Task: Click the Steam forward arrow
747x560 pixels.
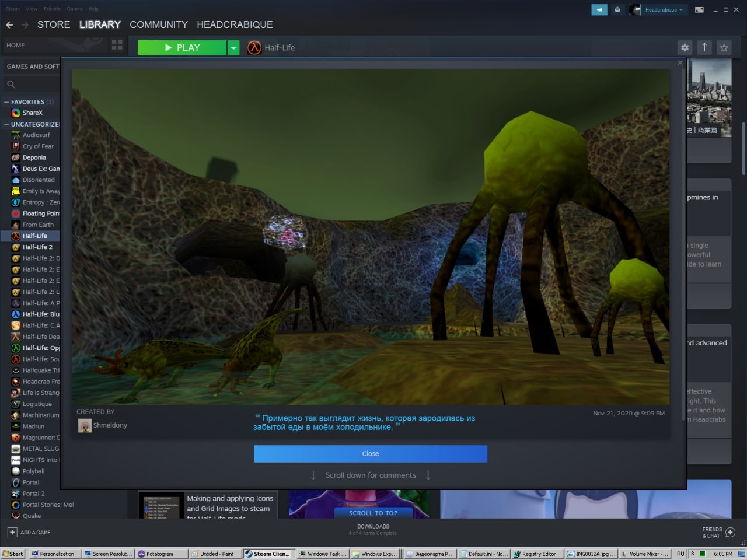Action: pos(25,24)
